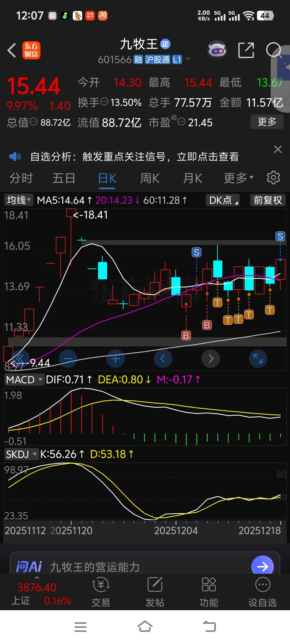Tap the top-right S sell marker
290x644 pixels.
[280, 236]
